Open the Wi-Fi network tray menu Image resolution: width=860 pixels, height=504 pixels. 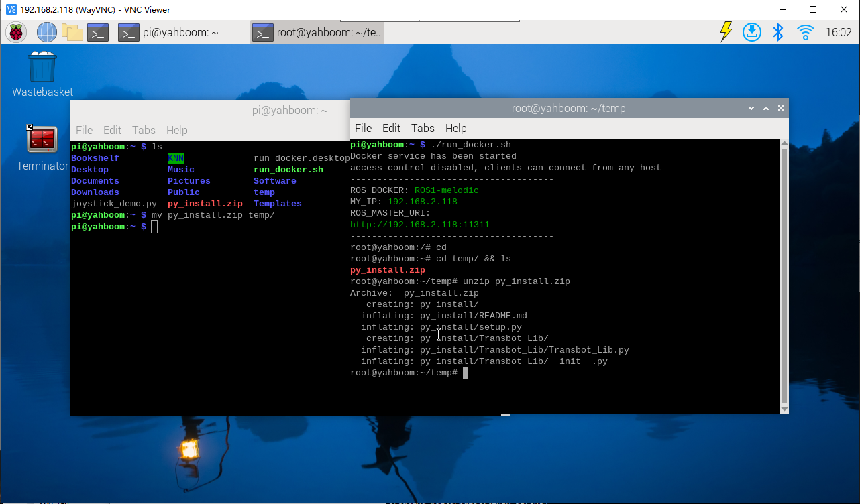click(805, 32)
